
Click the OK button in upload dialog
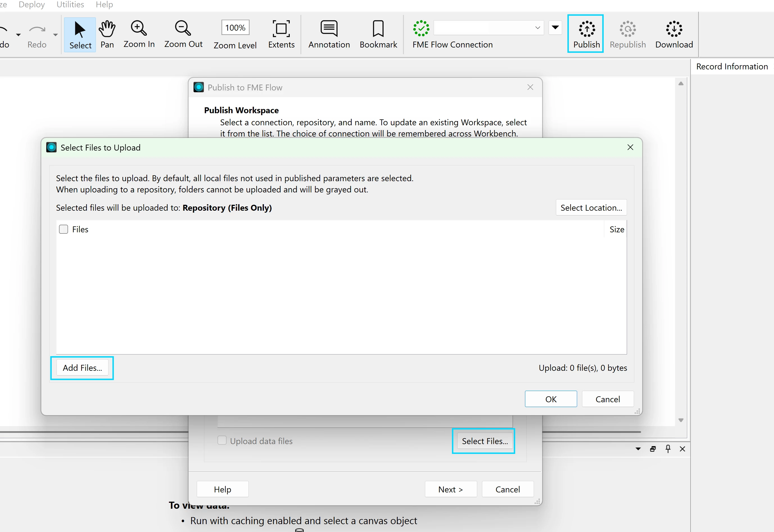click(551, 399)
